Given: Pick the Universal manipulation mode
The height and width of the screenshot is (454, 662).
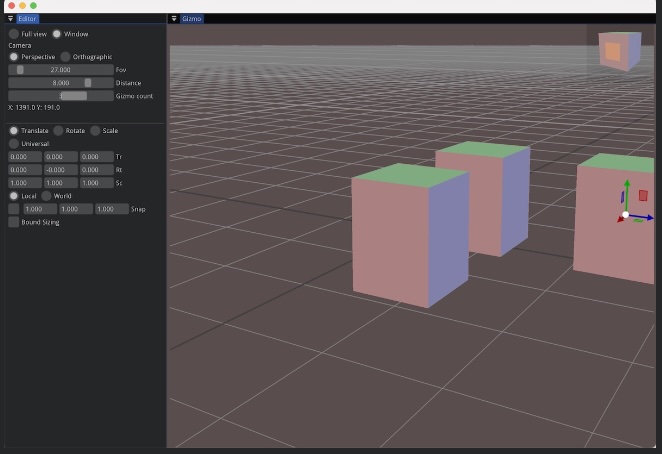Looking at the screenshot, I should [14, 144].
